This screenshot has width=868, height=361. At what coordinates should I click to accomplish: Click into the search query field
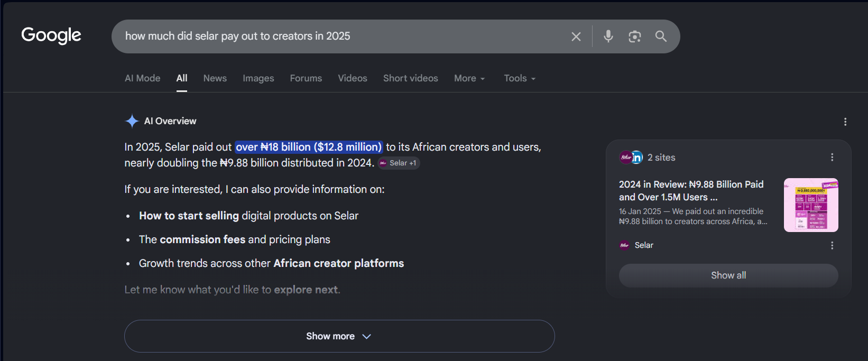(338, 36)
